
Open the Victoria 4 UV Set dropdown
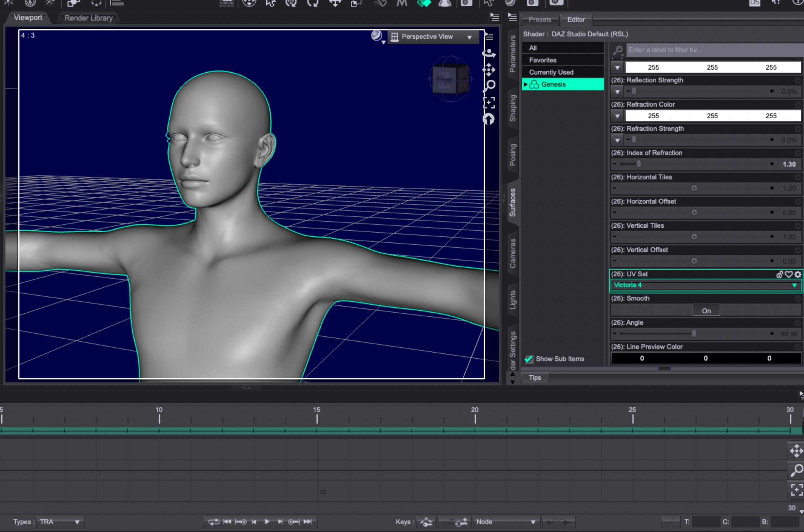[x=705, y=285]
